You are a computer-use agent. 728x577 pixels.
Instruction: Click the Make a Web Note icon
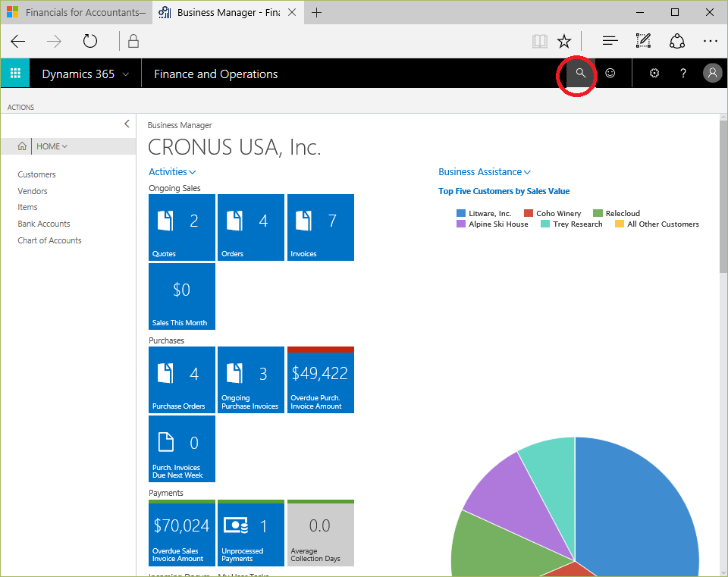click(x=643, y=41)
